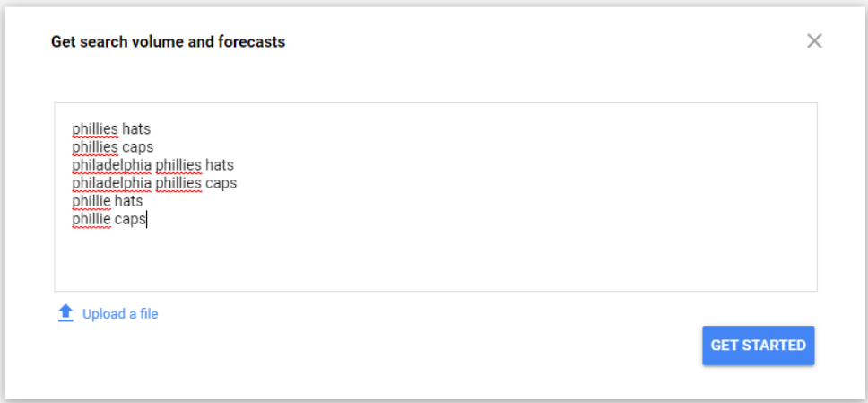Click the 'Get search volume and forecasts' heading
Screen dimensions: 868x403
tap(169, 41)
